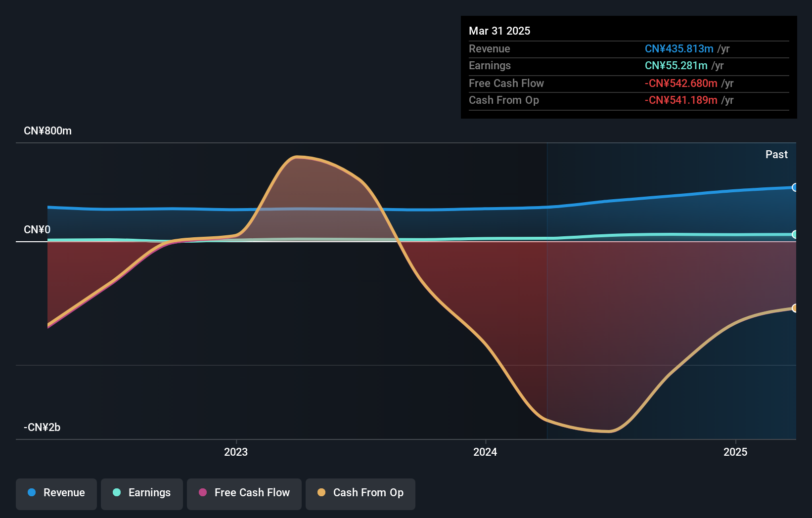The width and height of the screenshot is (812, 518).
Task: Click the -CN¥542.680m free cash flow value
Action: (x=681, y=83)
